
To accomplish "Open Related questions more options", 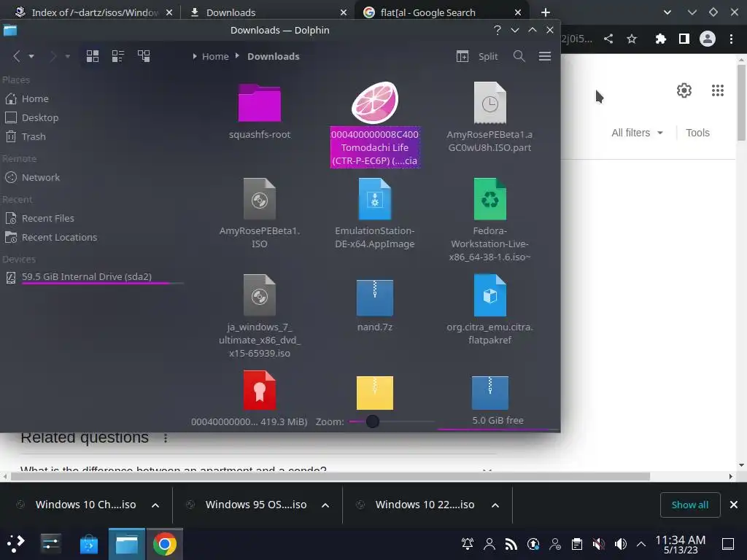I will pos(166,437).
